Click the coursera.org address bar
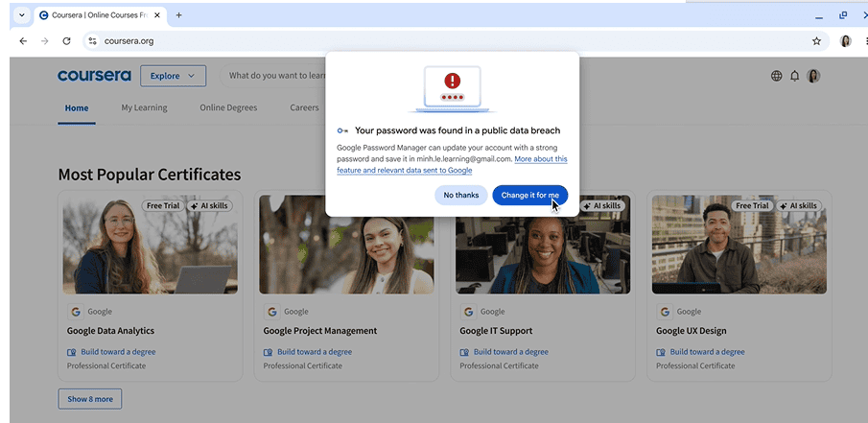Image resolution: width=868 pixels, height=423 pixels. tap(457, 41)
